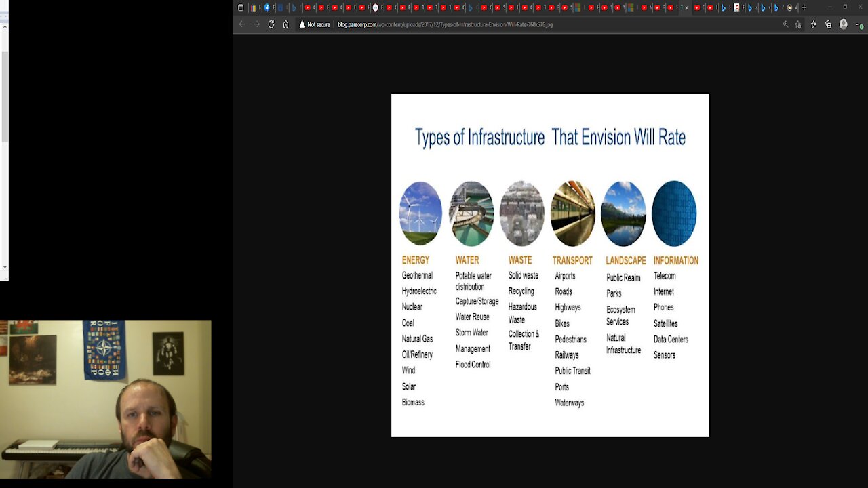Click the 'Recycling' text
The height and width of the screenshot is (488, 868).
(521, 291)
